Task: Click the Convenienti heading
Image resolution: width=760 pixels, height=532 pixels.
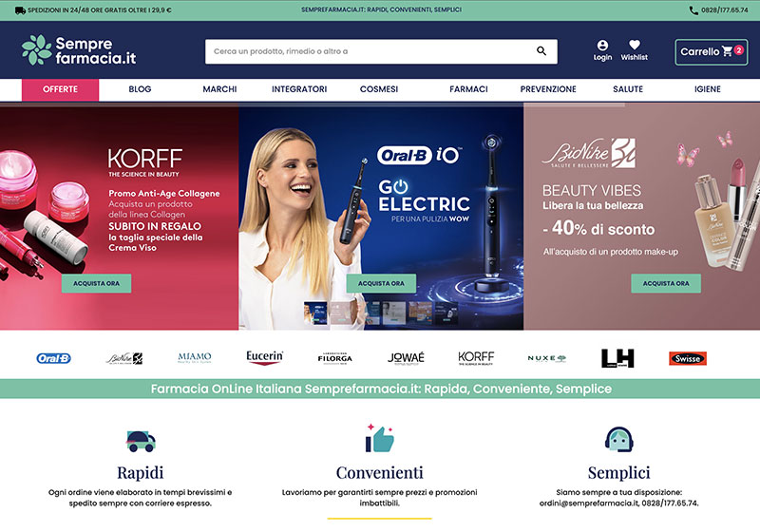Action: pyautogui.click(x=379, y=472)
